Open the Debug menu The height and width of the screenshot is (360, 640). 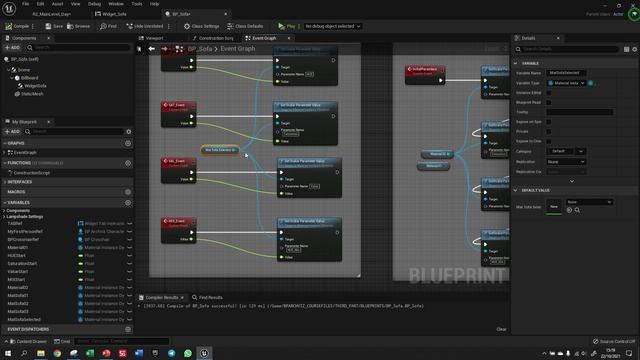[94, 4]
